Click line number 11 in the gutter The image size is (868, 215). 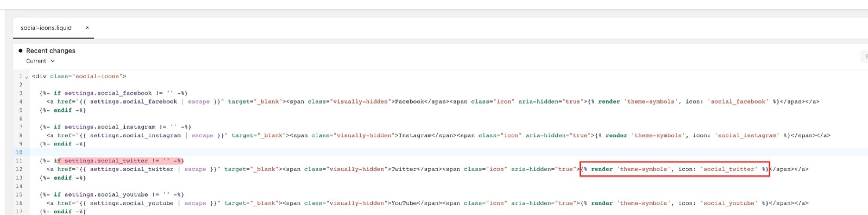[x=20, y=161]
